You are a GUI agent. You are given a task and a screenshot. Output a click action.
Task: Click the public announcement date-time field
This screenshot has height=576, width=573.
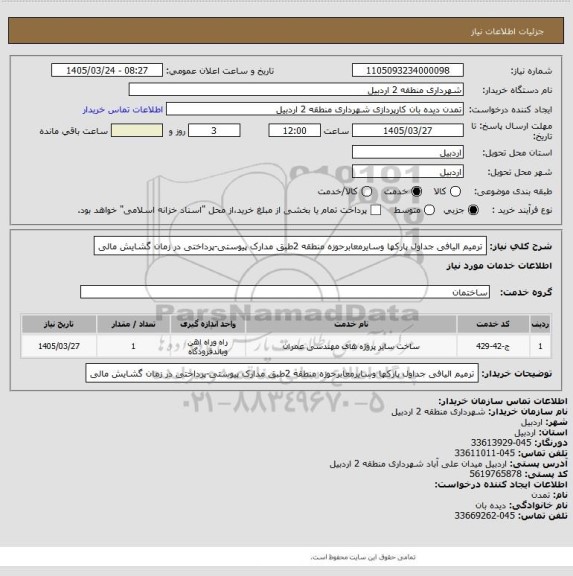tap(107, 70)
